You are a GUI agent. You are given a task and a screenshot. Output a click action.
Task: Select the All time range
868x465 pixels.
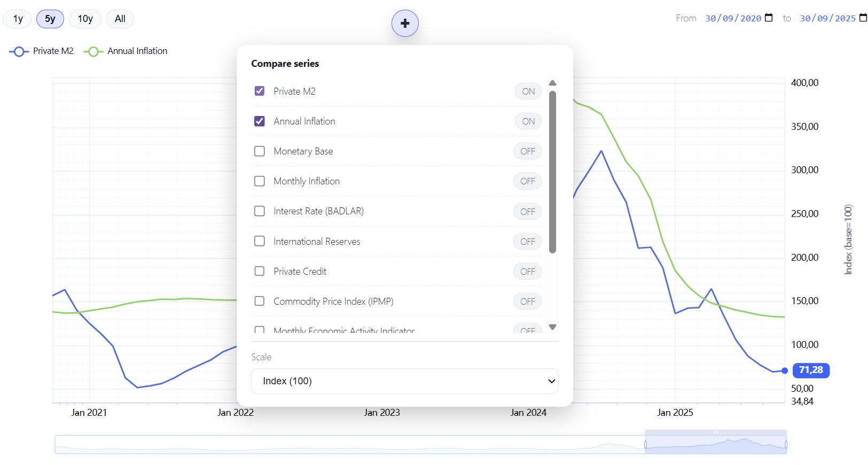[x=120, y=19]
